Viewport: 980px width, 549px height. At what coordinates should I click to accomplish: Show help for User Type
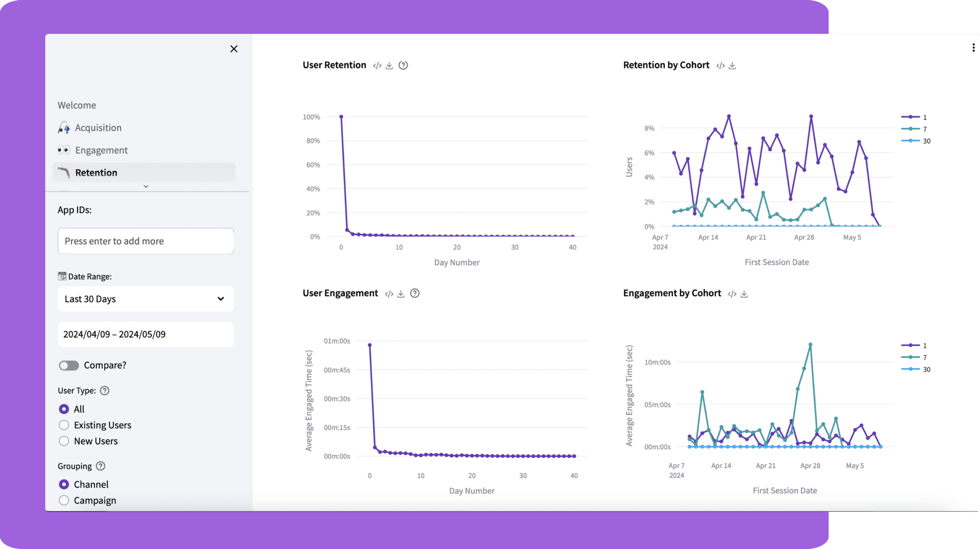[x=105, y=391]
